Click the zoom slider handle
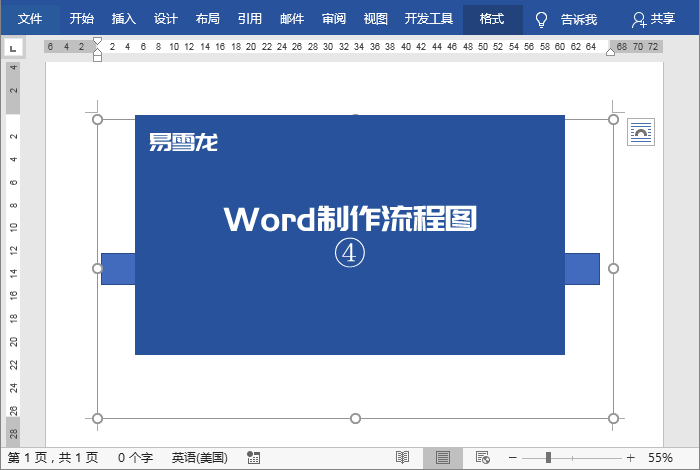The height and width of the screenshot is (470, 700). tap(548, 458)
